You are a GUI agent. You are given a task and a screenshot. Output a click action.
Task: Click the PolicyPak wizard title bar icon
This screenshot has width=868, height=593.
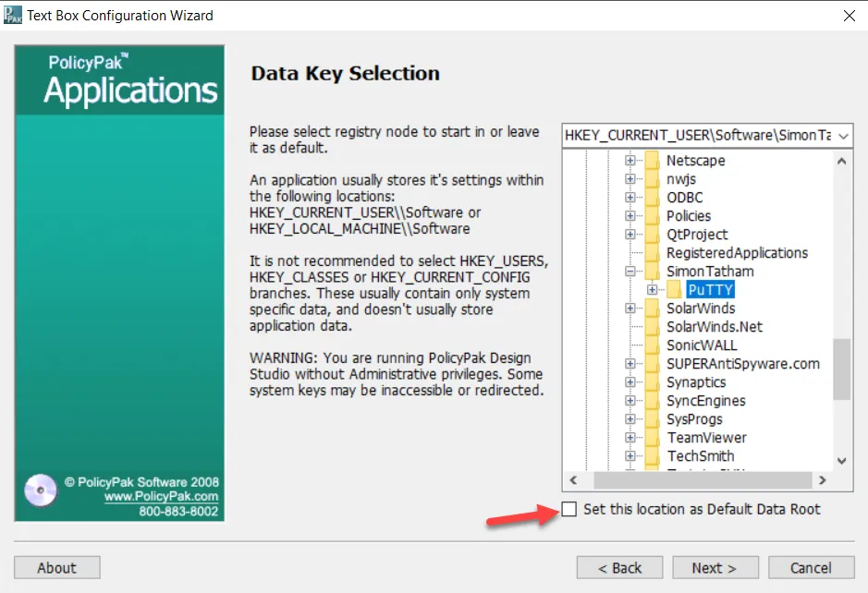click(13, 15)
